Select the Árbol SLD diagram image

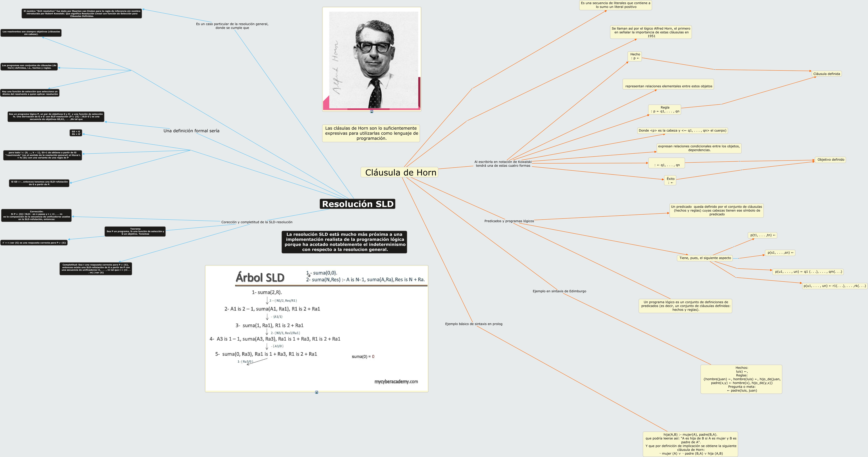pos(316,328)
